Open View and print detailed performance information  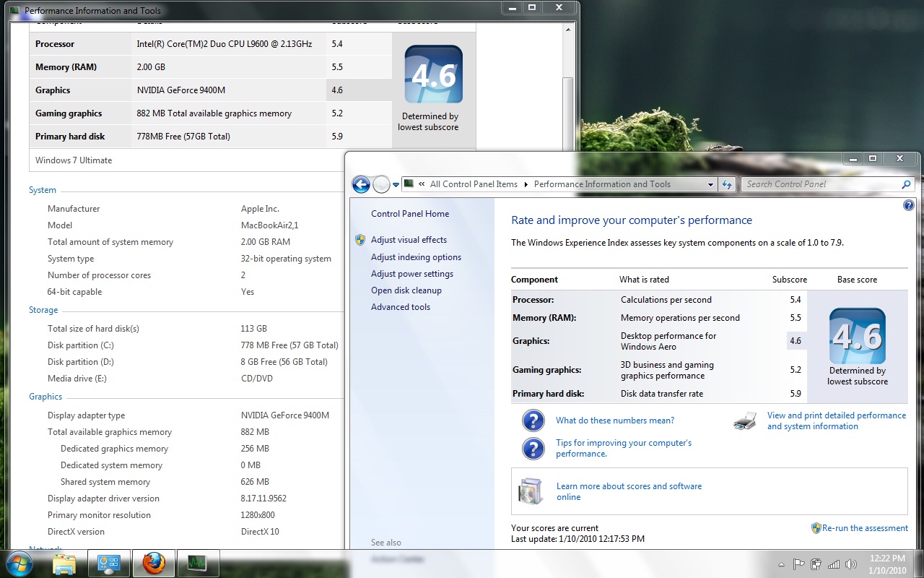(837, 420)
